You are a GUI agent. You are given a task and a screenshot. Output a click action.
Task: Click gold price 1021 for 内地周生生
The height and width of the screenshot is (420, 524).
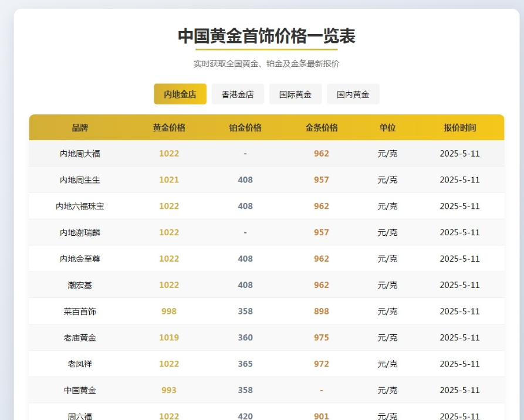tap(169, 180)
